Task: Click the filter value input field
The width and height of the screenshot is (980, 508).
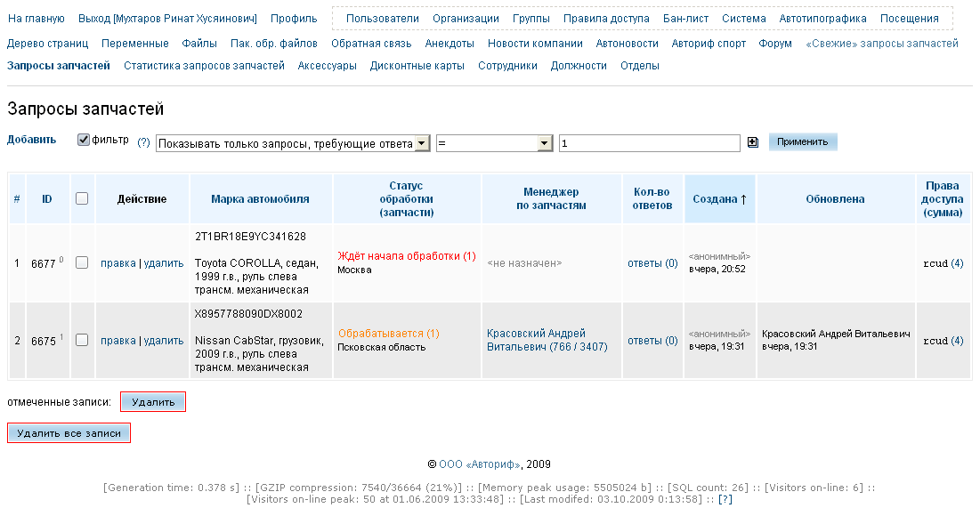Action: (x=649, y=143)
